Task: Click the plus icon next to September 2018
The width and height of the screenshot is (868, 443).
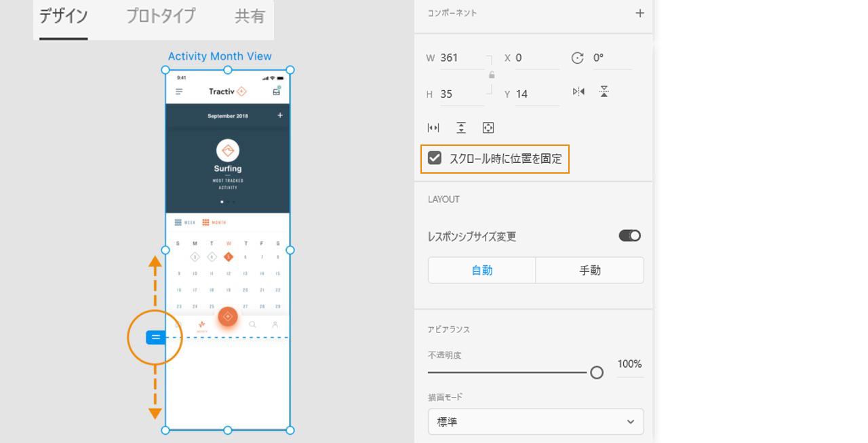Action: tap(280, 115)
